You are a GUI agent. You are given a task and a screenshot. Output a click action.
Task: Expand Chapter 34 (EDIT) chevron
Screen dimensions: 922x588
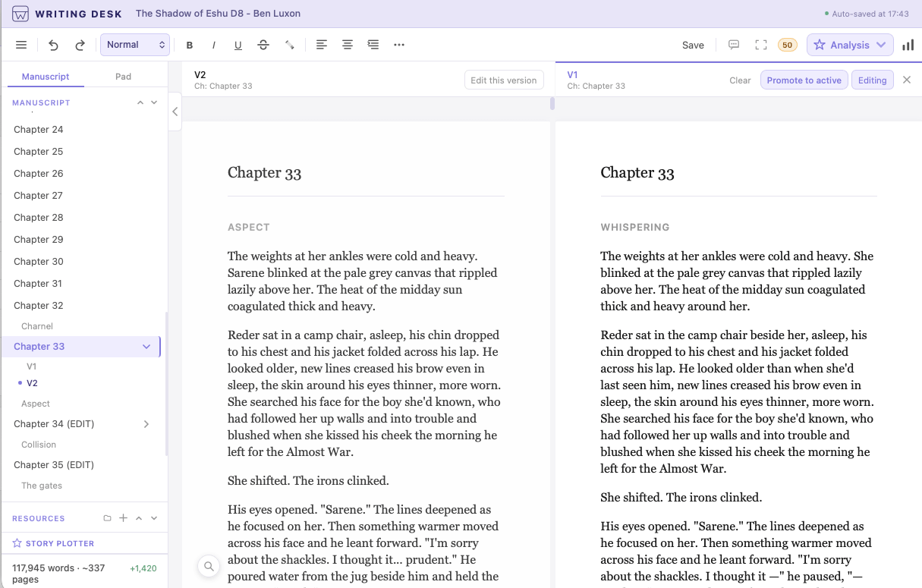146,424
